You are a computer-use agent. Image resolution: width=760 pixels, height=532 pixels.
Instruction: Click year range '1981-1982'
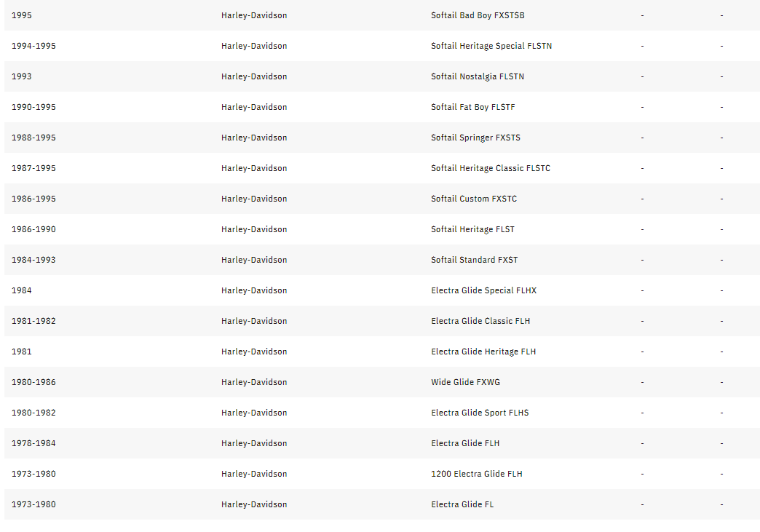point(33,321)
